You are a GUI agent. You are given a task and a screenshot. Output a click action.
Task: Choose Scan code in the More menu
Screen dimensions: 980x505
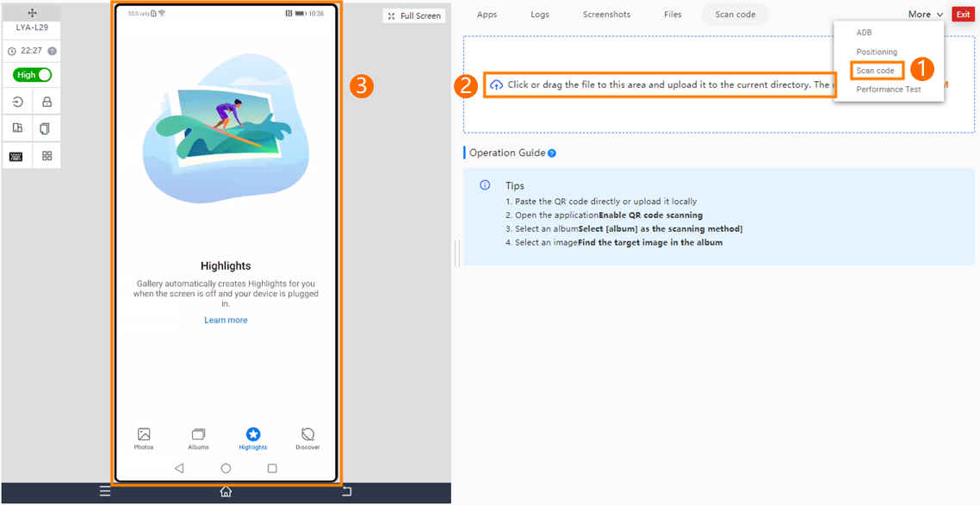[875, 71]
